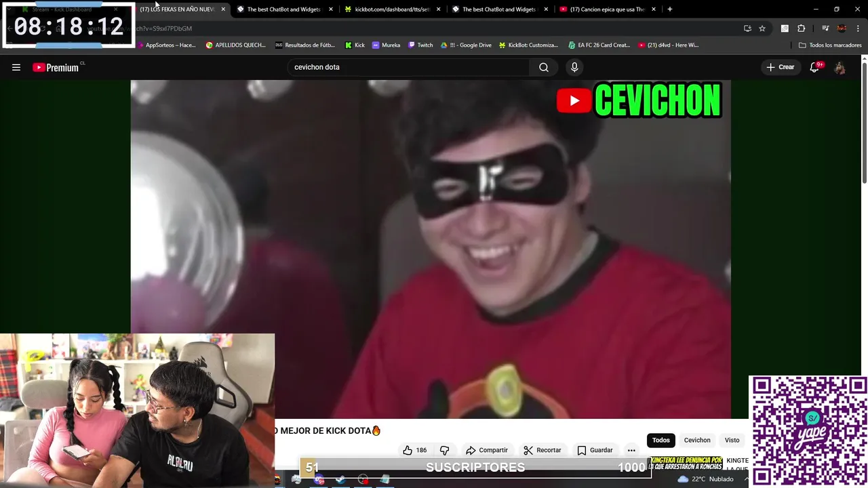The height and width of the screenshot is (488, 868).
Task: Switch to first 'The best ChatBot and Widgets' tab
Action: (x=284, y=9)
